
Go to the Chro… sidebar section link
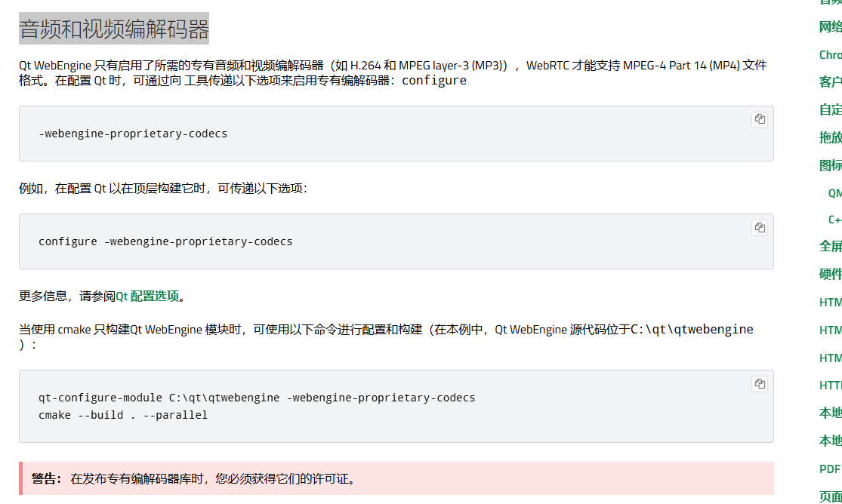click(x=830, y=55)
